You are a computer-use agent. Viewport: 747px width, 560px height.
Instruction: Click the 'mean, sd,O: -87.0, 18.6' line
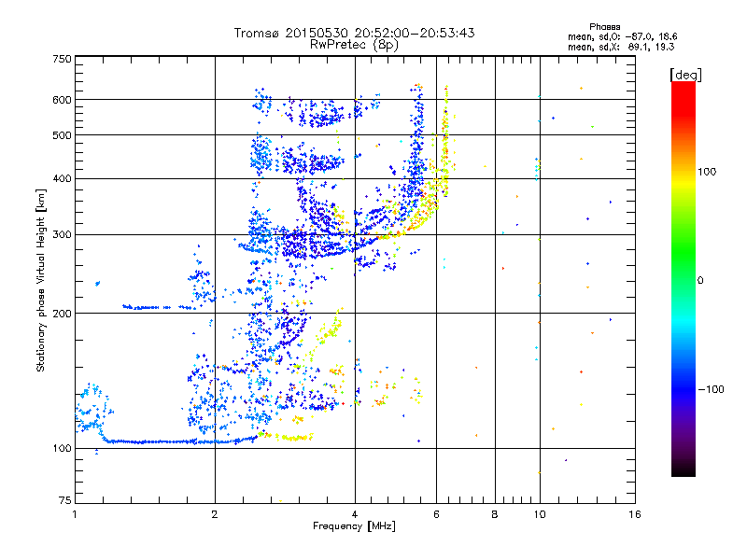coord(622,36)
